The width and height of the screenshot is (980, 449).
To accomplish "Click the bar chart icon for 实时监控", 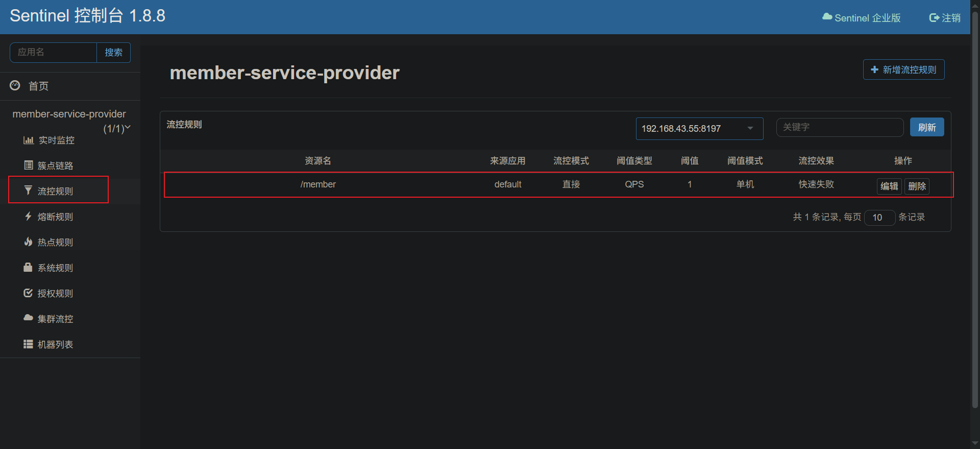I will coord(29,140).
